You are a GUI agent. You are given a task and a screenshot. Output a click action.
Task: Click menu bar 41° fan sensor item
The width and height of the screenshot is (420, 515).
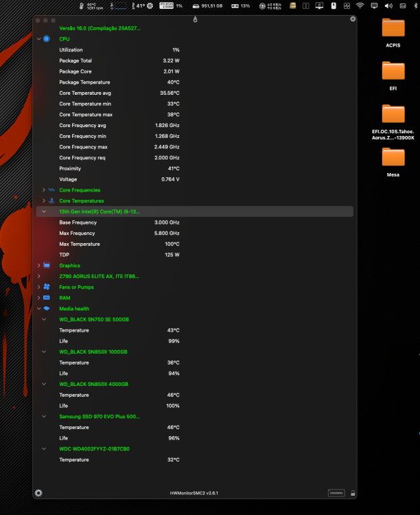click(x=142, y=6)
